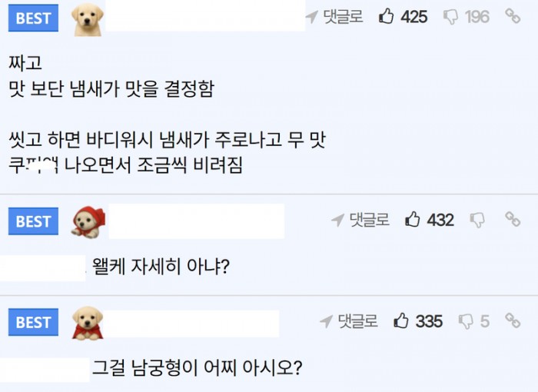Click BEST badge on second comment

point(33,221)
